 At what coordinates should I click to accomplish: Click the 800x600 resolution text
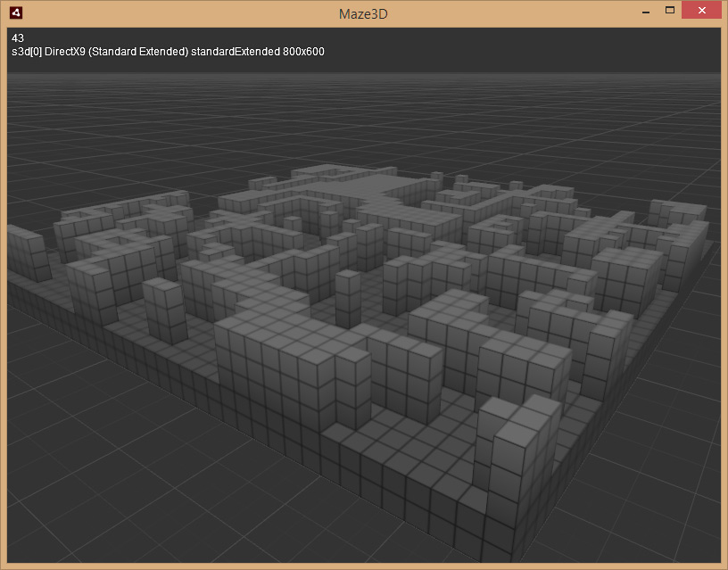click(302, 52)
